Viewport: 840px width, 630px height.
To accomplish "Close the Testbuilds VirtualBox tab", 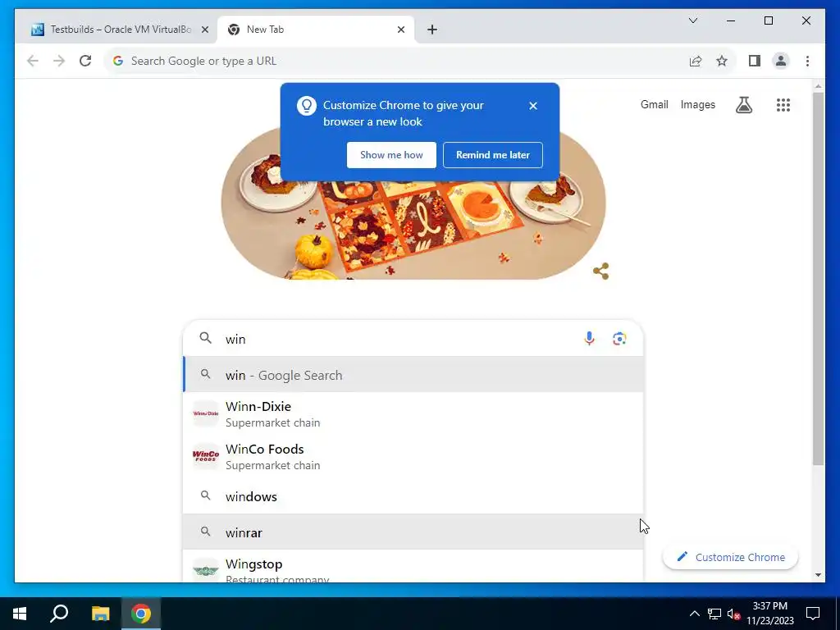I will click(204, 30).
